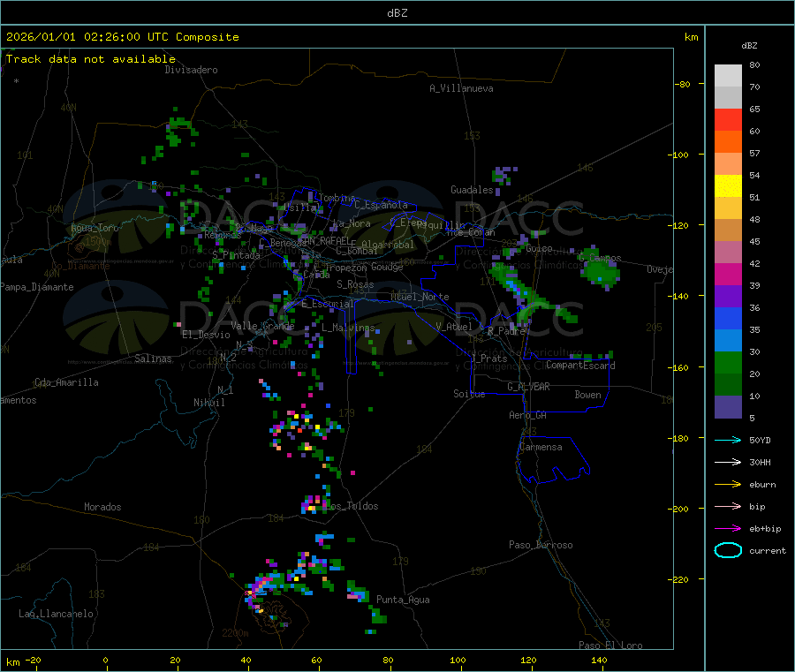Click the Divisadero map label
Image resolution: width=795 pixels, height=672 pixels.
(x=191, y=70)
